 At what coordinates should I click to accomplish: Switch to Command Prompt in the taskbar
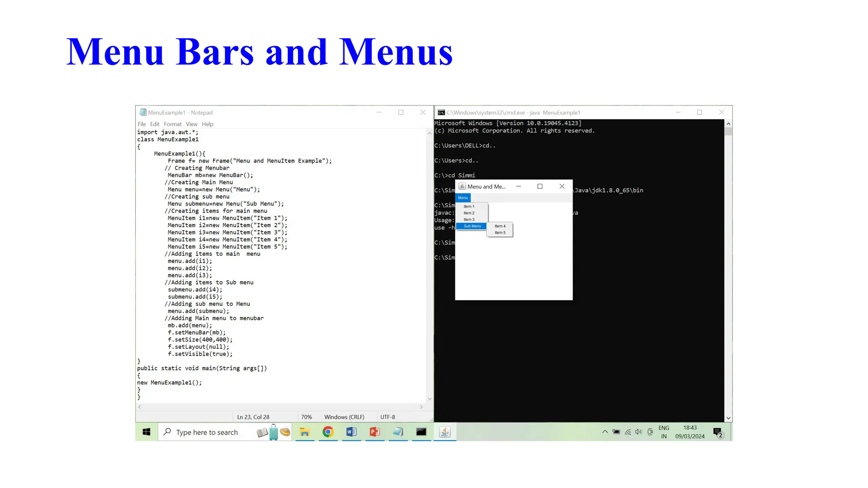[421, 432]
